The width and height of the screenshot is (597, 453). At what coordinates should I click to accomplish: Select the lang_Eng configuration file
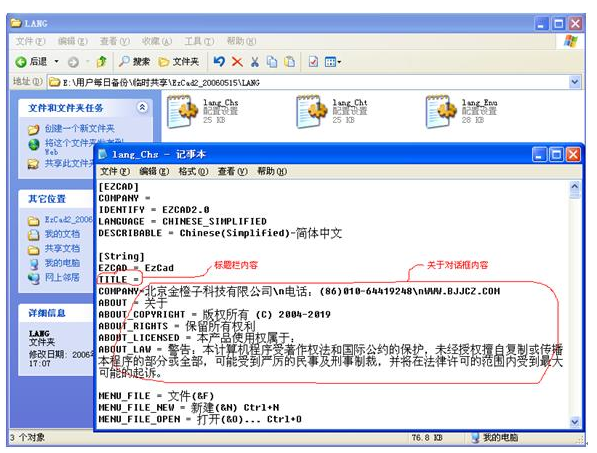click(x=462, y=111)
